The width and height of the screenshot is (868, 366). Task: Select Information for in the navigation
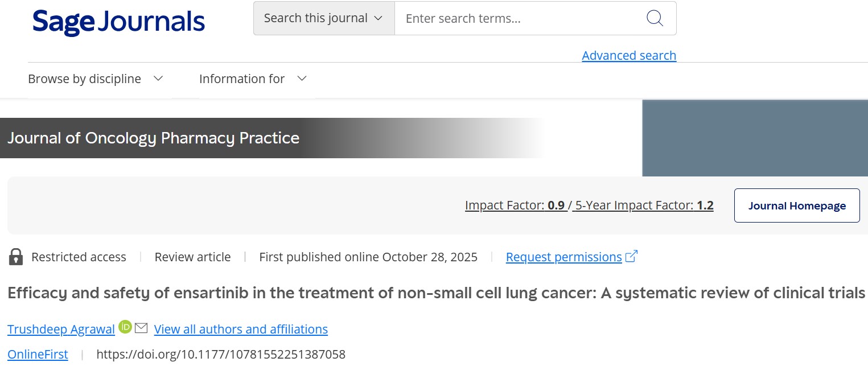pos(241,79)
